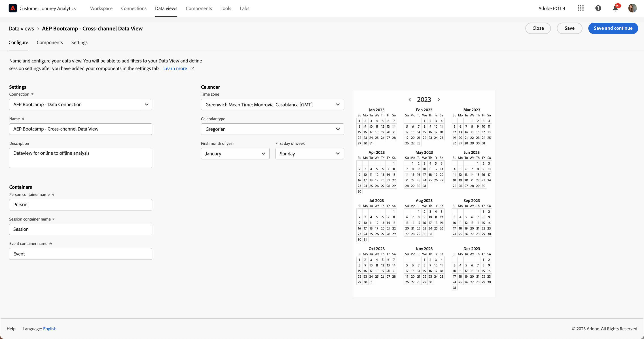644x339 pixels.
Task: Click the Name input field
Action: pyautogui.click(x=80, y=129)
